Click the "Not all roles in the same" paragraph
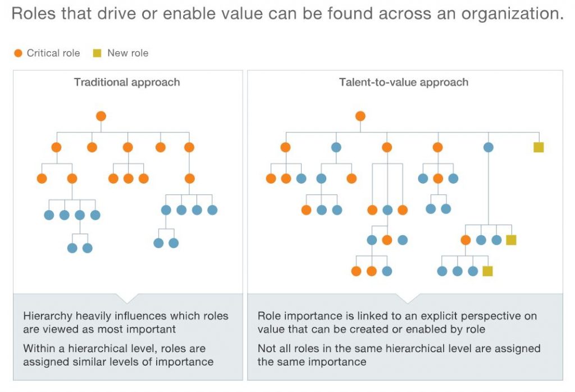This screenshot has height=392, width=575. tap(399, 355)
